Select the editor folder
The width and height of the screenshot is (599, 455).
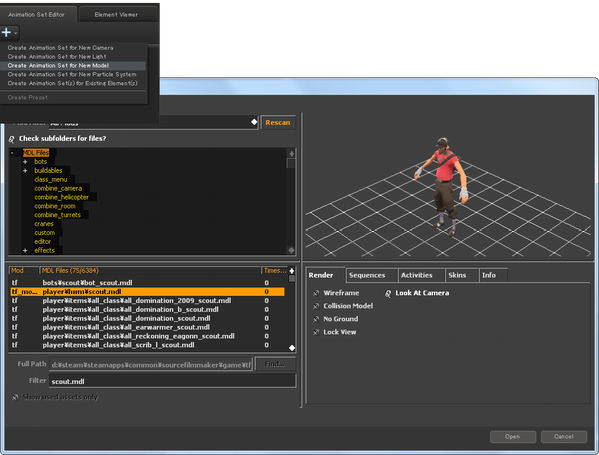click(x=42, y=241)
